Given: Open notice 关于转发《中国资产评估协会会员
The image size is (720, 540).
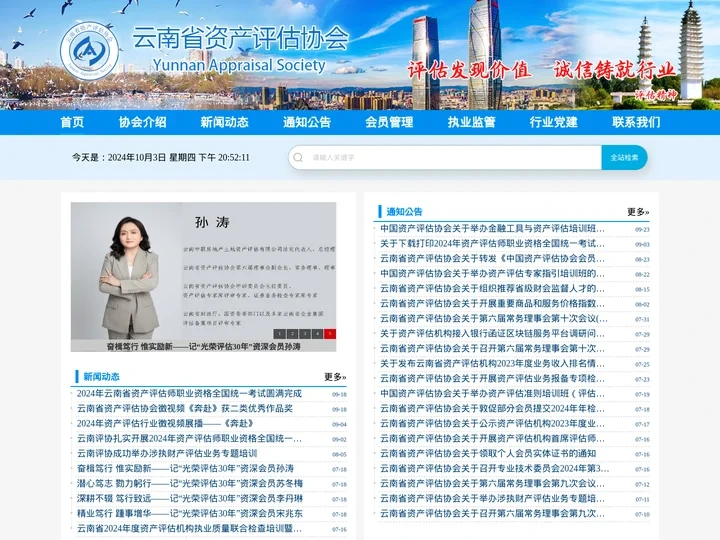Looking at the screenshot, I should point(492,259).
